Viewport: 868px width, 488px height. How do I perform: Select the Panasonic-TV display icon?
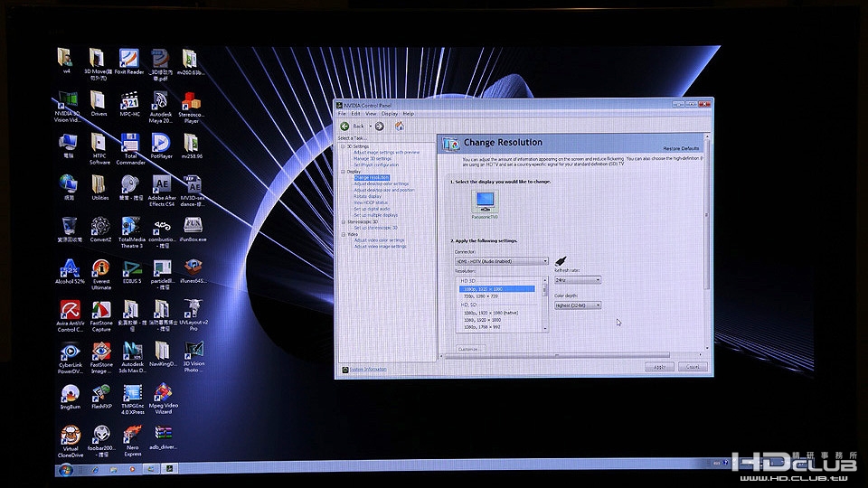(x=485, y=203)
